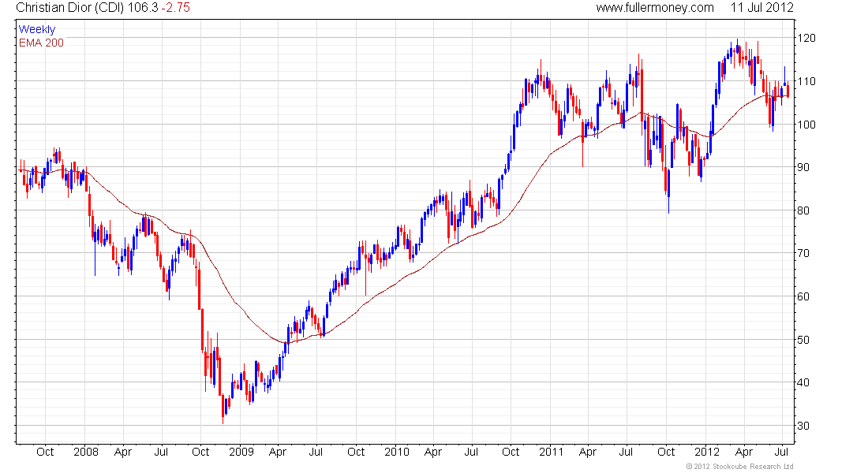Click the 2009 year label on time axis
868x473 pixels.
pos(241,452)
